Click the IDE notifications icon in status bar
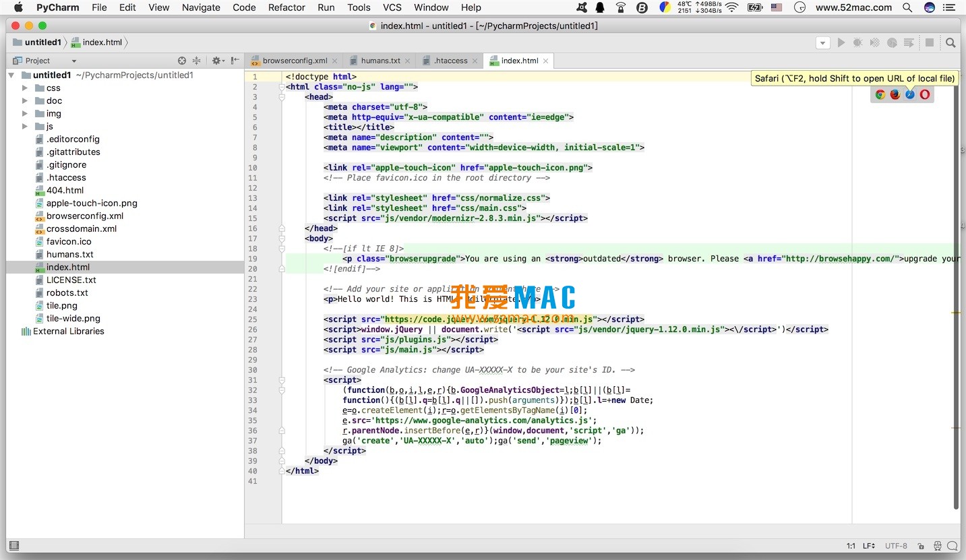The height and width of the screenshot is (560, 966). tap(953, 546)
